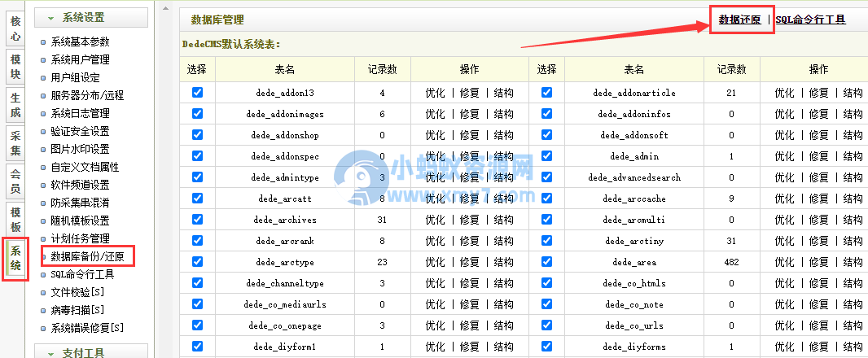Open 图片水印设置
The height and width of the screenshot is (358, 868).
pyautogui.click(x=81, y=150)
